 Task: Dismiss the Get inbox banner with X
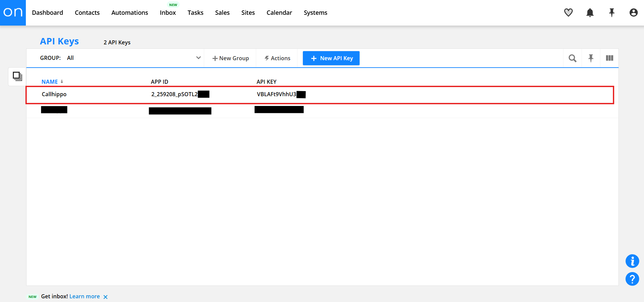105,297
